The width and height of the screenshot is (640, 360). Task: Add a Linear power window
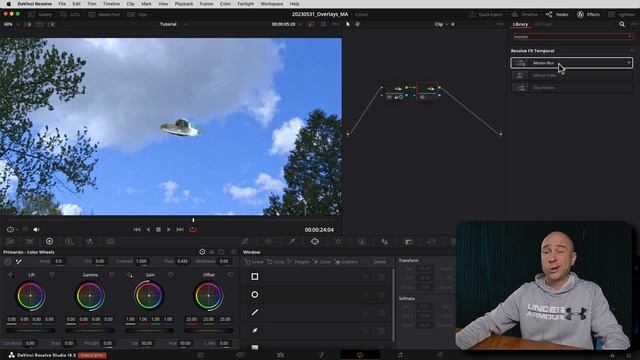tap(254, 262)
